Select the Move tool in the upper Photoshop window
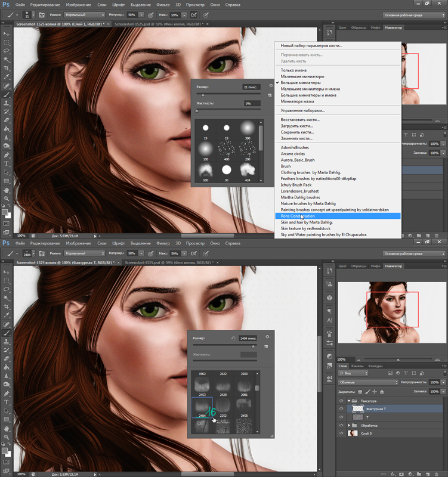The height and width of the screenshot is (477, 448). pos(7,33)
